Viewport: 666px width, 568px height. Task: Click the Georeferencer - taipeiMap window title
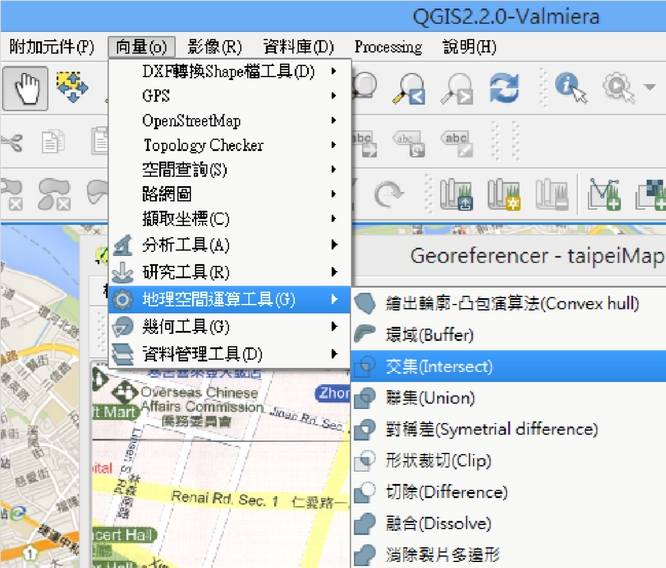pyautogui.click(x=537, y=256)
